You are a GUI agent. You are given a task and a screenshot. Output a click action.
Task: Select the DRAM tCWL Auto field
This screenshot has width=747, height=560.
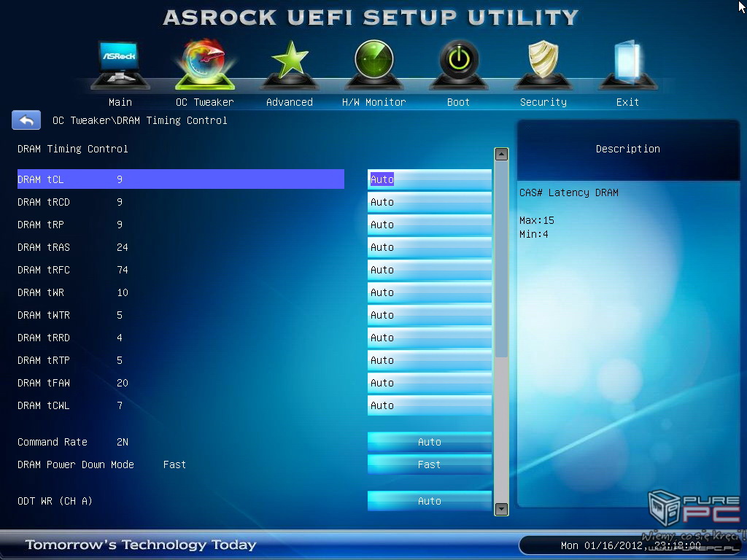[x=429, y=405]
